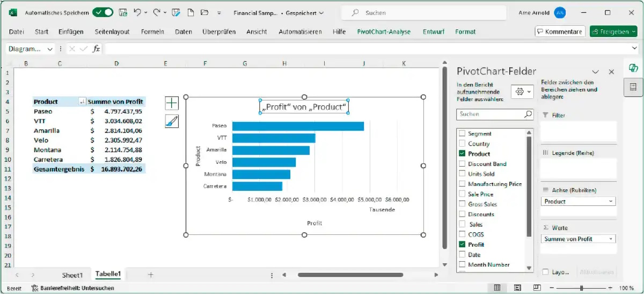Screen dimensions: 644x294
Task: Click the insert function fx icon
Action: click(97, 49)
